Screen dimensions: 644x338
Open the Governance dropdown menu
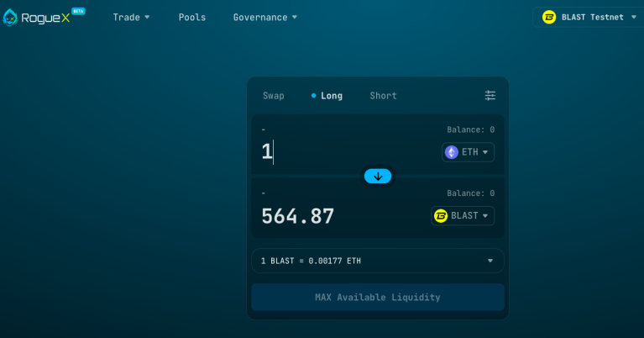click(265, 18)
